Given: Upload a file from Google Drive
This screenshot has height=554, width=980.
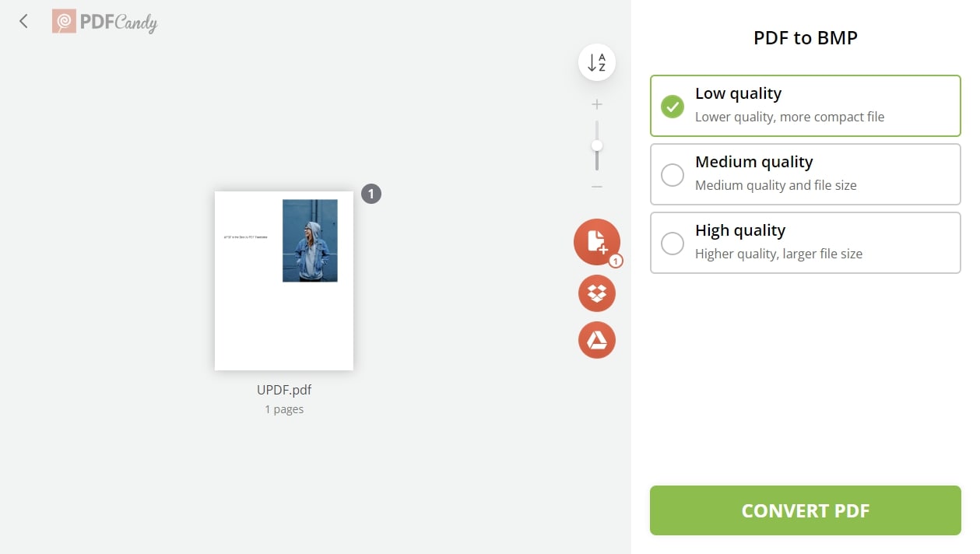Looking at the screenshot, I should (x=597, y=340).
